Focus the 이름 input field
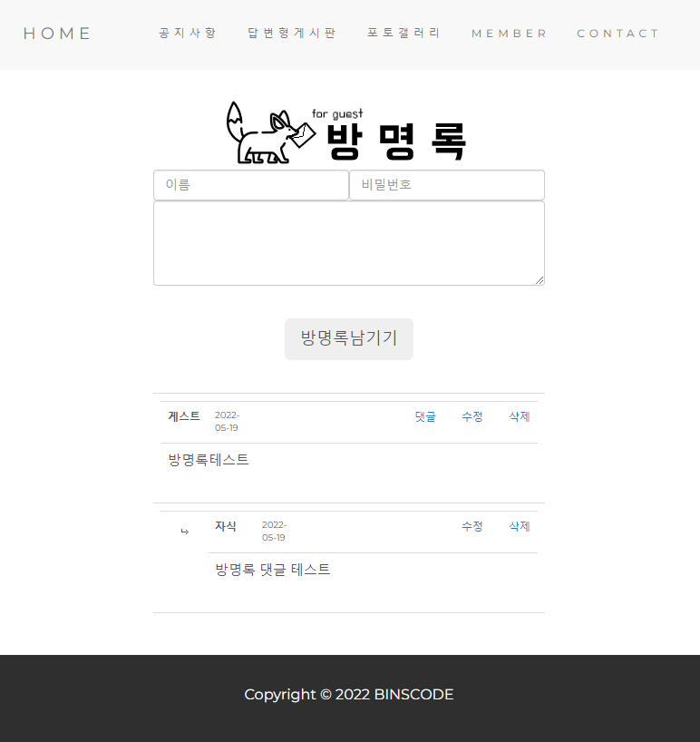 (251, 185)
